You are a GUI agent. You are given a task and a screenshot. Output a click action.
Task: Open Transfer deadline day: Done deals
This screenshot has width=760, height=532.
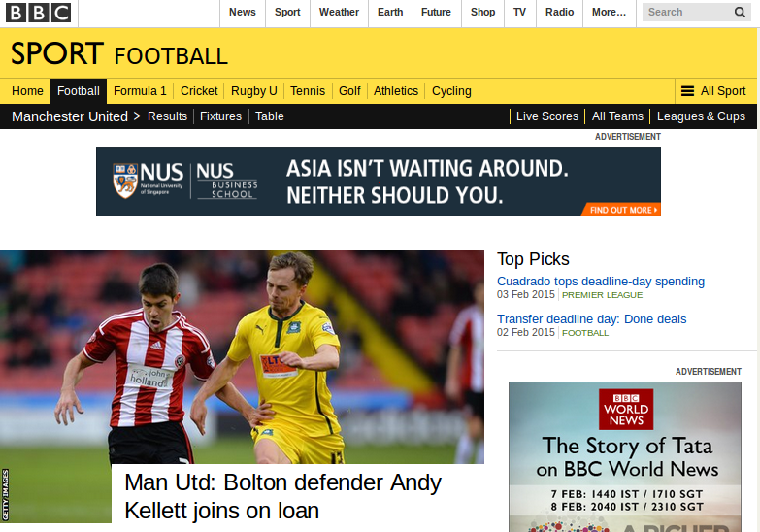point(591,319)
